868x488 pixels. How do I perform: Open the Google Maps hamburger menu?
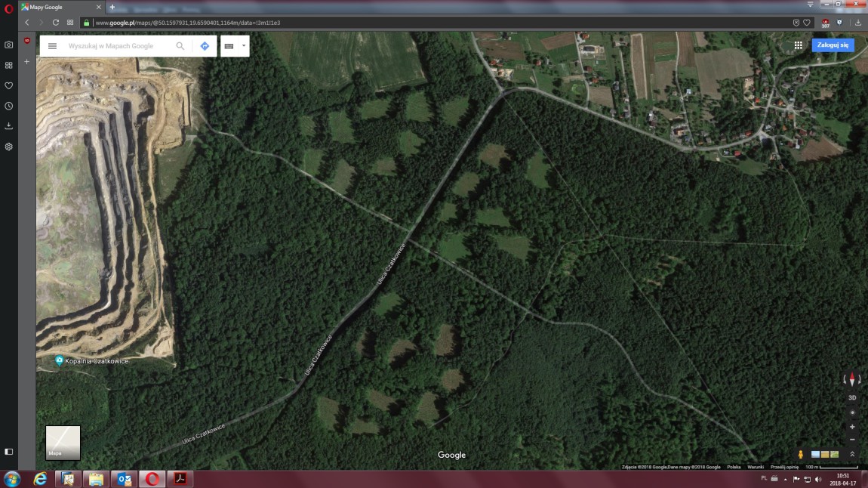click(x=52, y=46)
